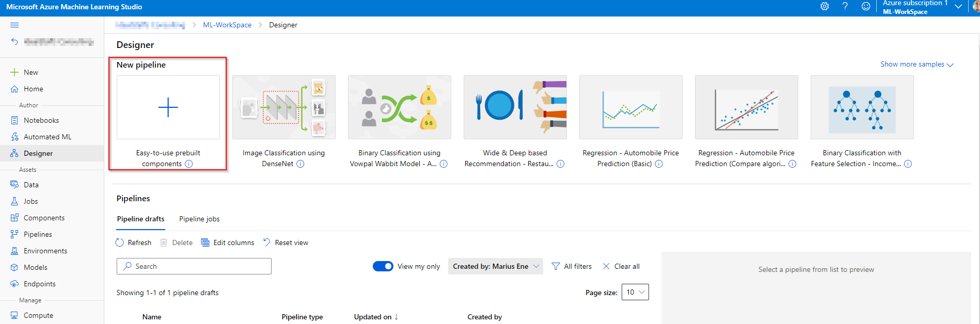Click the ML-WorkSpace breadcrumb link

coord(227,25)
